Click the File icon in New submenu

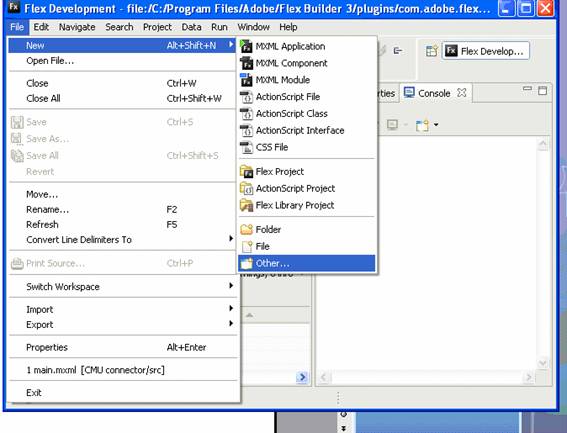247,246
